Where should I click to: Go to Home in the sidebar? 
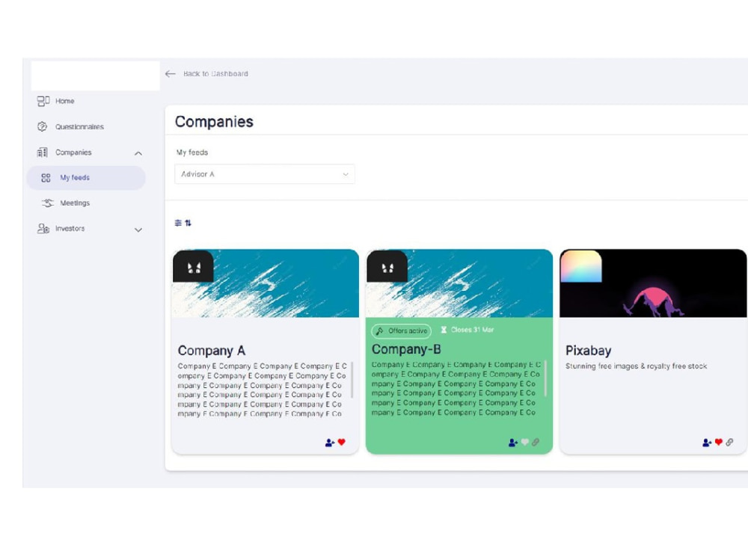[x=64, y=101]
